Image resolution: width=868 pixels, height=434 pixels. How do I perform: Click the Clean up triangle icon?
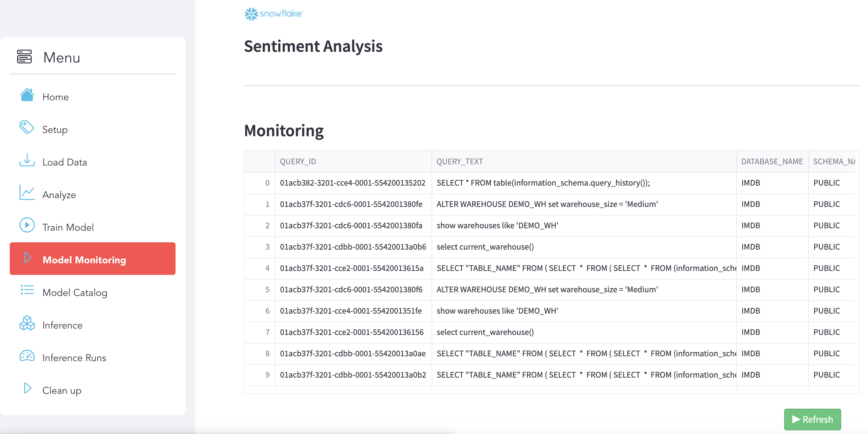coord(28,389)
